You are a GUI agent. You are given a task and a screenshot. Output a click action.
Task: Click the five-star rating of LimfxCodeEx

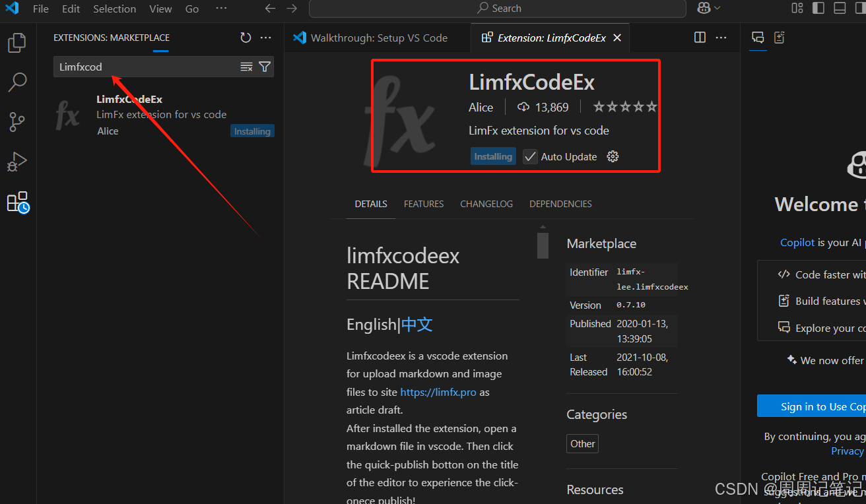pos(625,107)
